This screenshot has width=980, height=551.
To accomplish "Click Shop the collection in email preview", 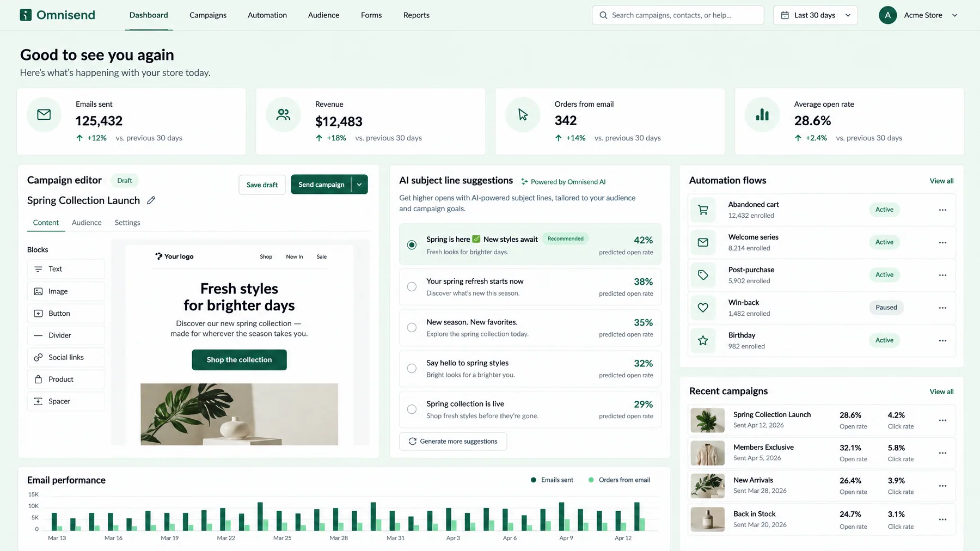I will click(x=239, y=360).
